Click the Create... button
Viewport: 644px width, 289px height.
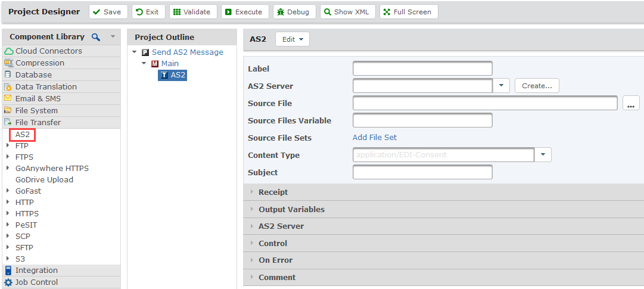click(x=537, y=86)
